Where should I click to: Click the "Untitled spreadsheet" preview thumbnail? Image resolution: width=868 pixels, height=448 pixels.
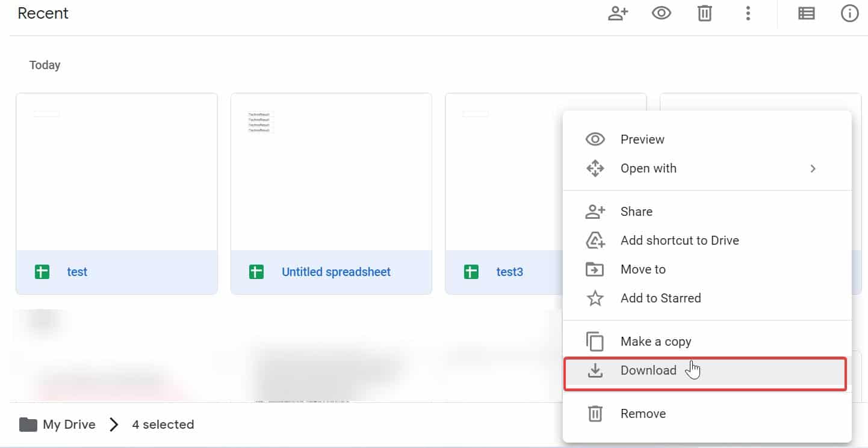point(331,171)
